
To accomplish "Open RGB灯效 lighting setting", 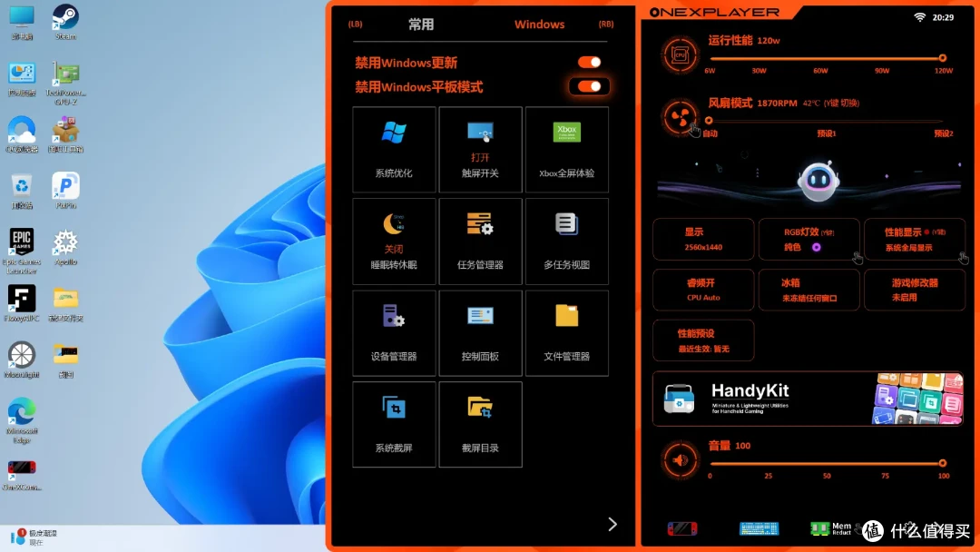I will (808, 239).
